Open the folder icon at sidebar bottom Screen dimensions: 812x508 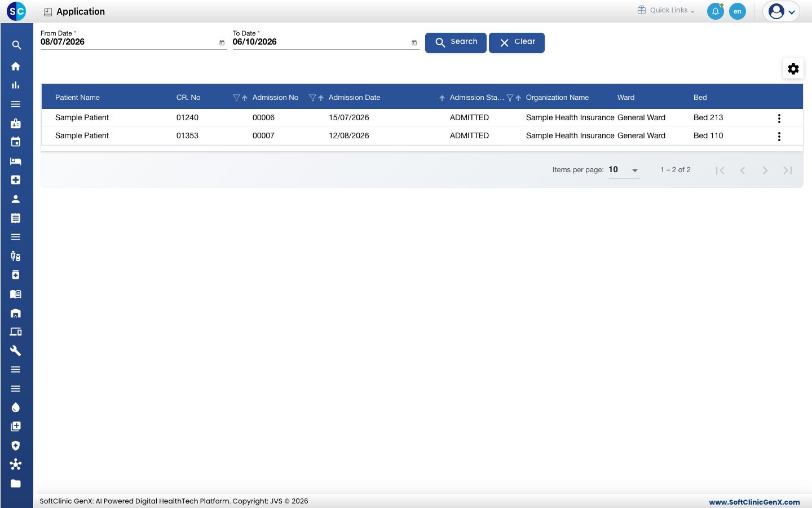[16, 483]
